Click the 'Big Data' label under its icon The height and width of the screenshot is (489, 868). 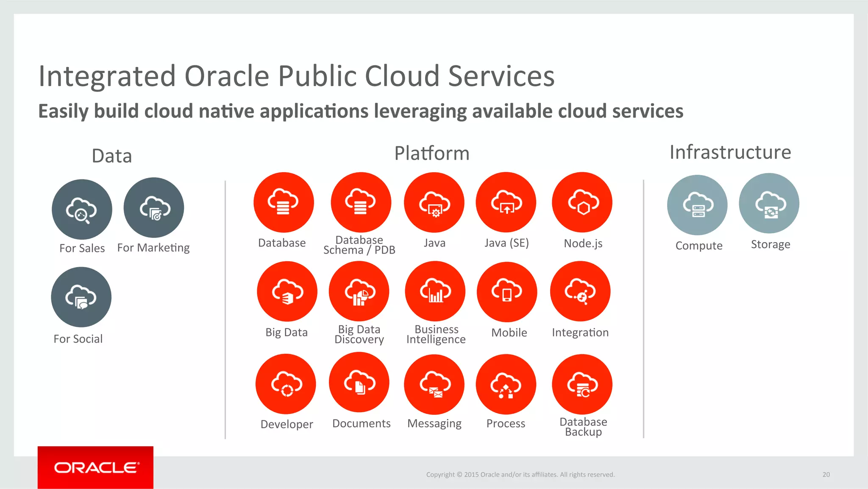[287, 333]
